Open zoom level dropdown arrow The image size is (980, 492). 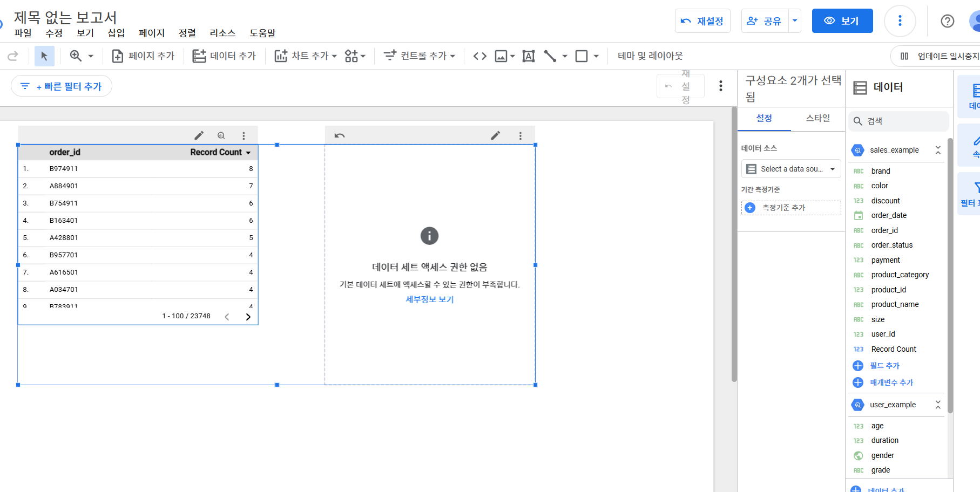[x=91, y=56]
